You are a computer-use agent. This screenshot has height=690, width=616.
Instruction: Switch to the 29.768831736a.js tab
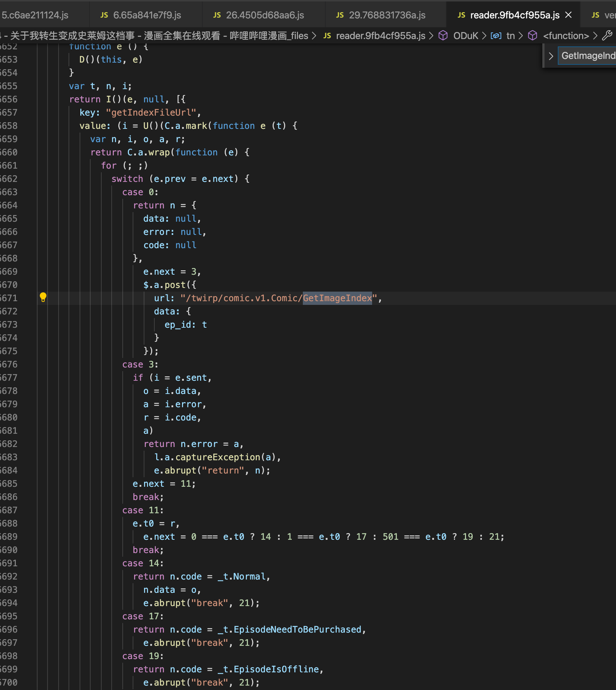[x=385, y=15]
